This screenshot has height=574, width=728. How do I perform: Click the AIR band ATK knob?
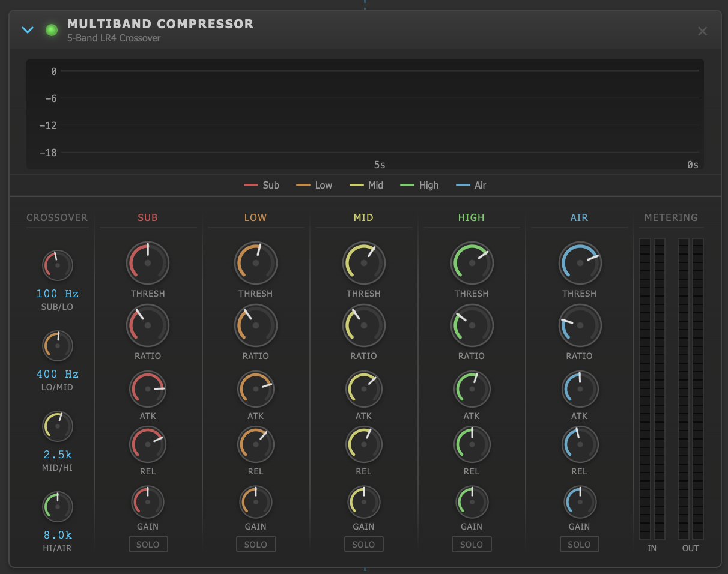[x=580, y=389]
